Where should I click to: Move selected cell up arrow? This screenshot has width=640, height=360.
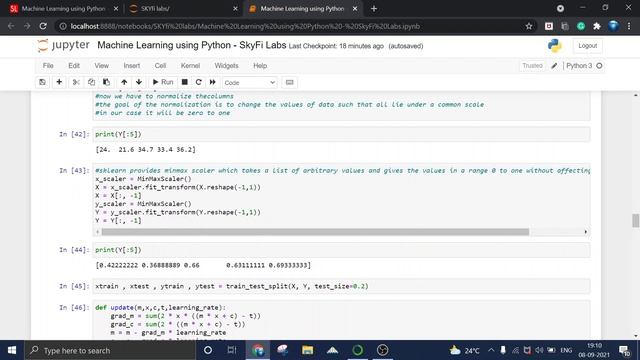click(x=124, y=82)
